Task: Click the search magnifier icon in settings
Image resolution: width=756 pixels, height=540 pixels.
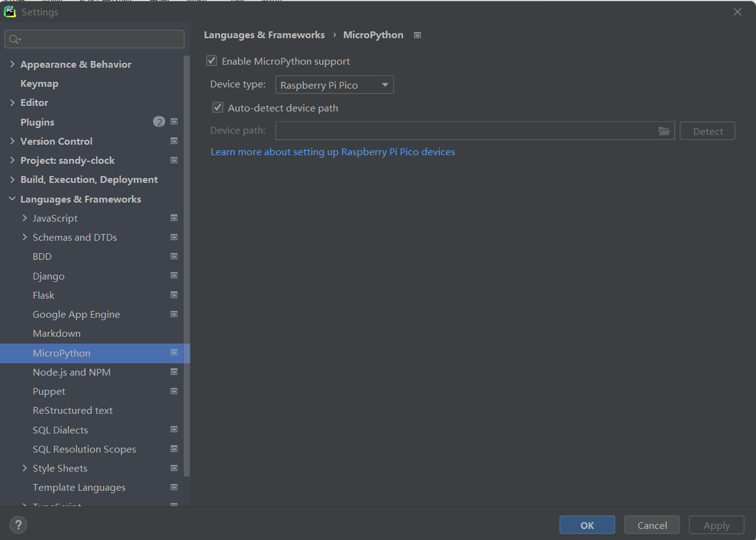Action: (14, 39)
